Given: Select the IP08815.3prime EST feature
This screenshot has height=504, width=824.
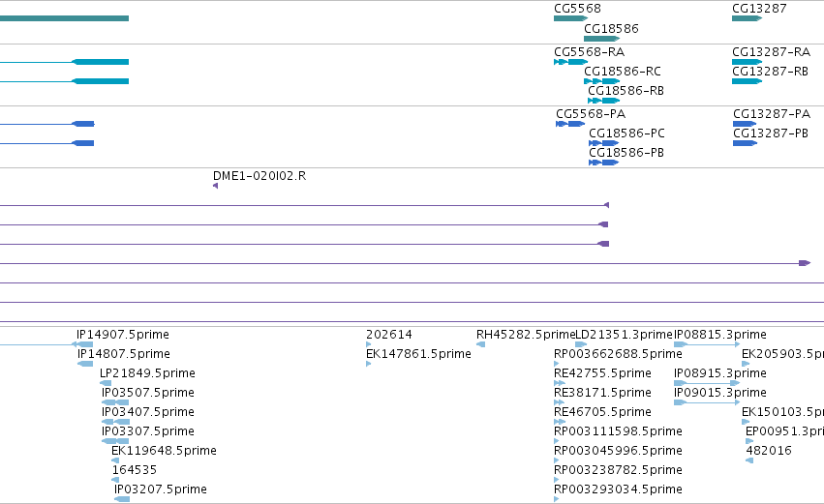Looking at the screenshot, I should pyautogui.click(x=707, y=344).
